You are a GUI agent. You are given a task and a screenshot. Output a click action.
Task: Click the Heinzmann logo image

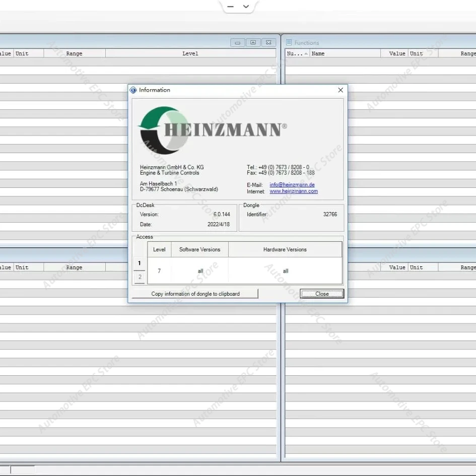coord(212,130)
